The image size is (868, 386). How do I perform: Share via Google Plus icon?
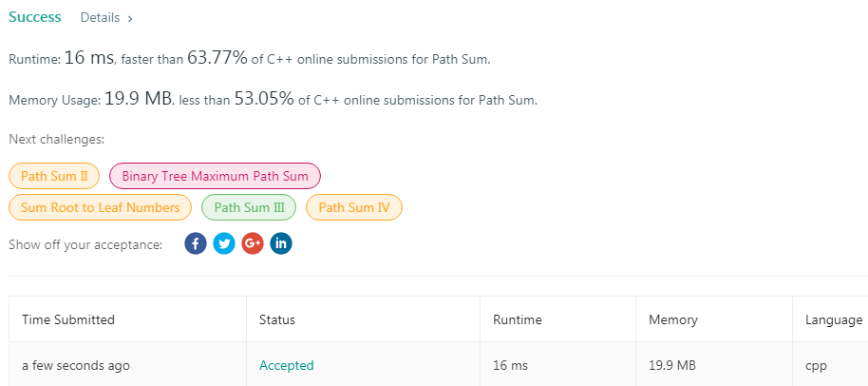pos(252,244)
